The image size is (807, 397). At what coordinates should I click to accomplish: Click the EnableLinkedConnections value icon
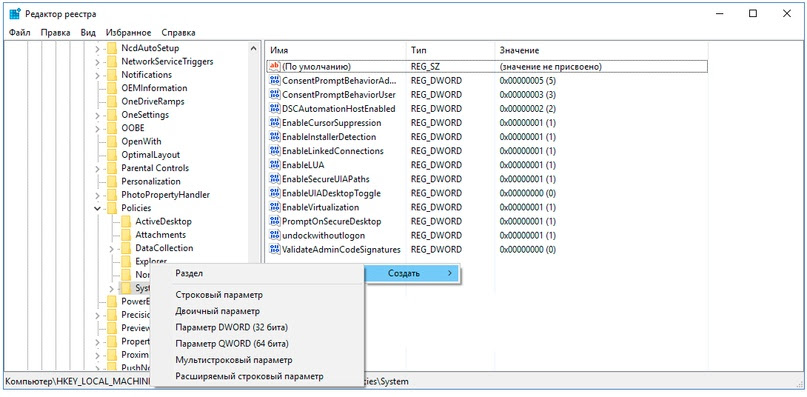pyautogui.click(x=274, y=151)
